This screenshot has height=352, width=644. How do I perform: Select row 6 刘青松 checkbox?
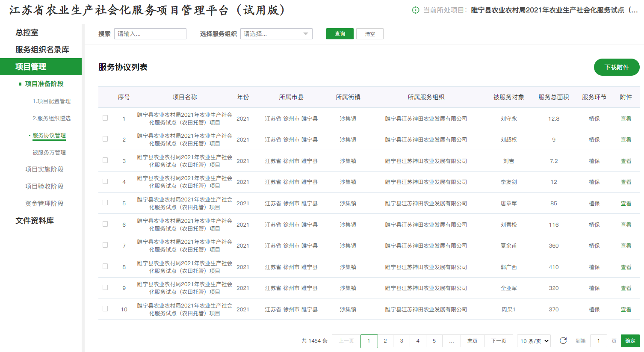(x=105, y=224)
